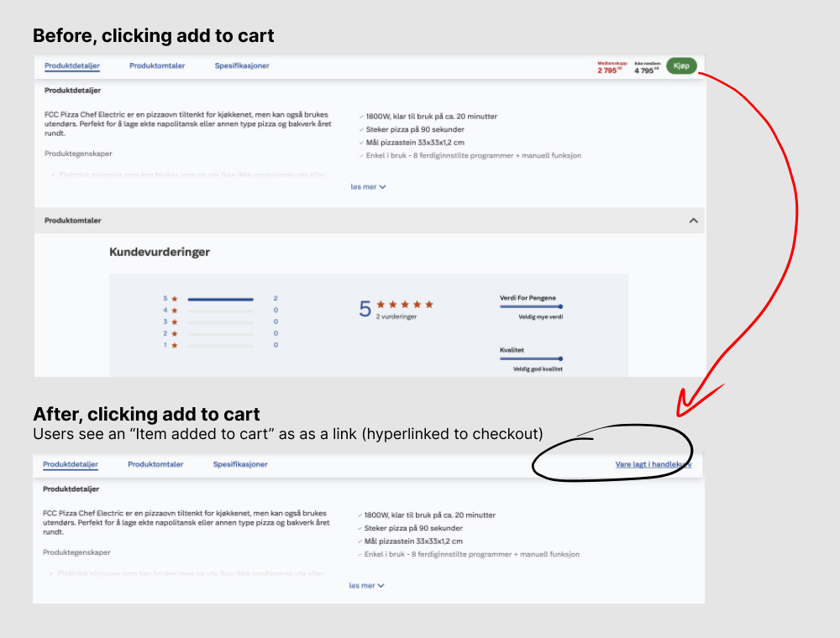Open the bottom Spesifikasjoner tab

[x=240, y=464]
